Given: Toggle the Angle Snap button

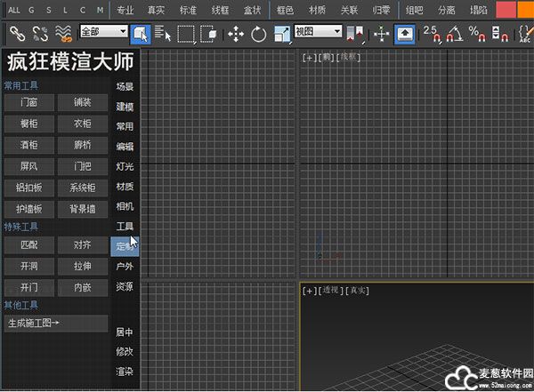Looking at the screenshot, I should click(454, 34).
